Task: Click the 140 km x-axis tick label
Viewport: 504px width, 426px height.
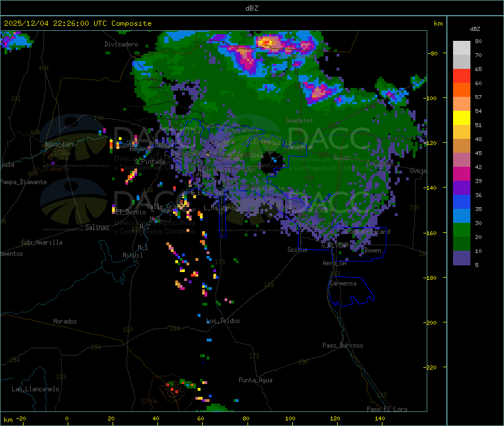Action: pos(380,418)
